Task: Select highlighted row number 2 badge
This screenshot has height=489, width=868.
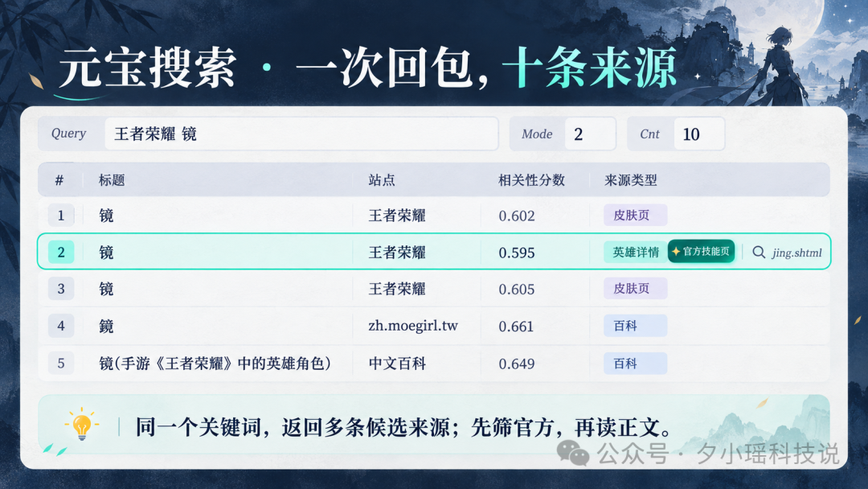Action: (x=61, y=252)
